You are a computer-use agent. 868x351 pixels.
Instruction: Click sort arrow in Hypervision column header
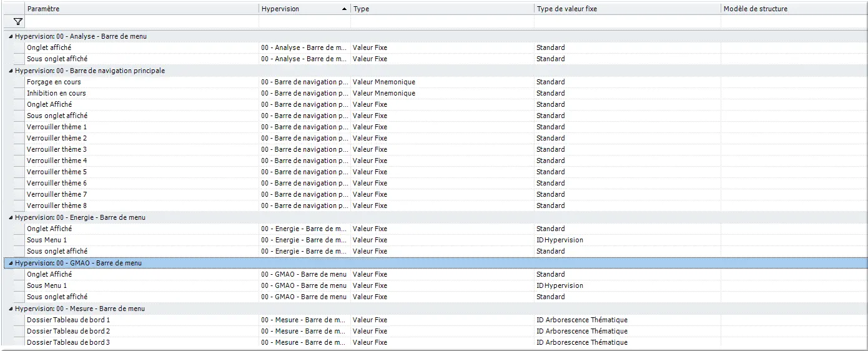tap(345, 9)
